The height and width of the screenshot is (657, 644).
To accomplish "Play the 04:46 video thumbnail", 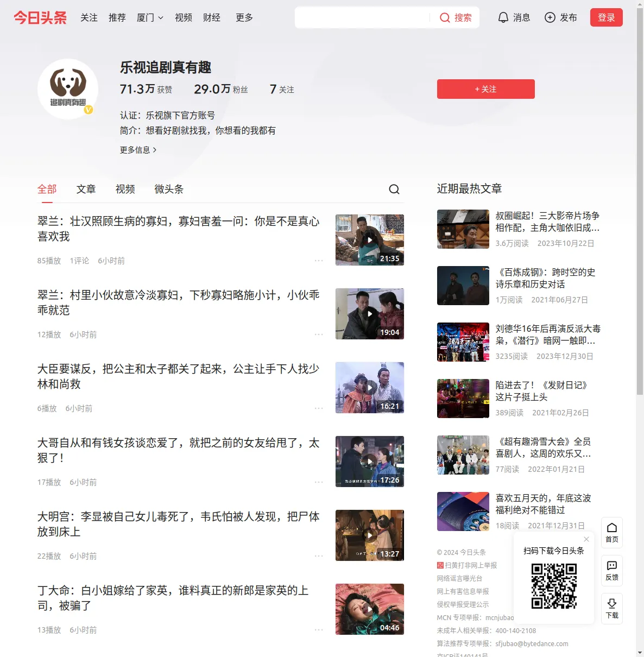I will coord(370,609).
